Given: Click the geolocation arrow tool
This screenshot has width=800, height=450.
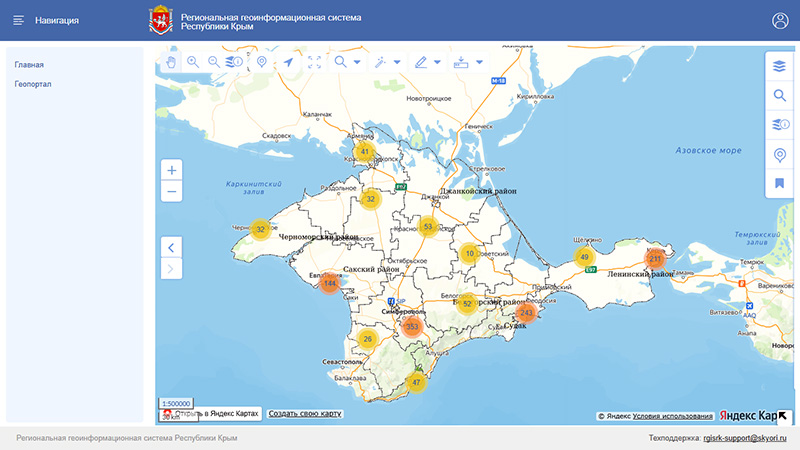Looking at the screenshot, I should pyautogui.click(x=288, y=62).
